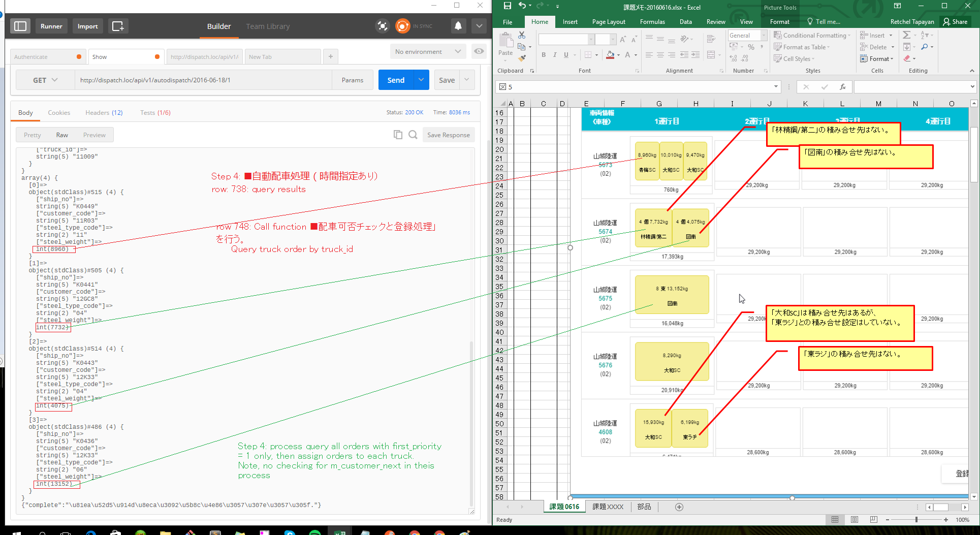The height and width of the screenshot is (535, 980).
Task: Open a new Postman window icon
Action: click(x=118, y=26)
